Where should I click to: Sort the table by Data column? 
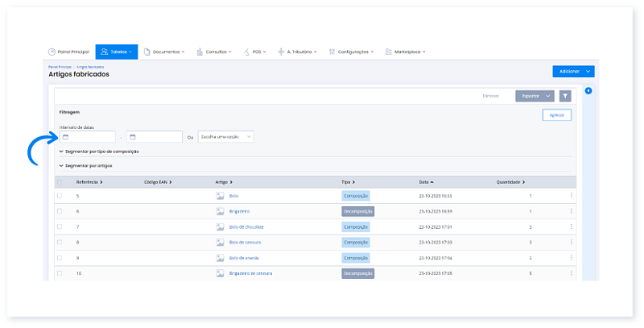click(425, 182)
